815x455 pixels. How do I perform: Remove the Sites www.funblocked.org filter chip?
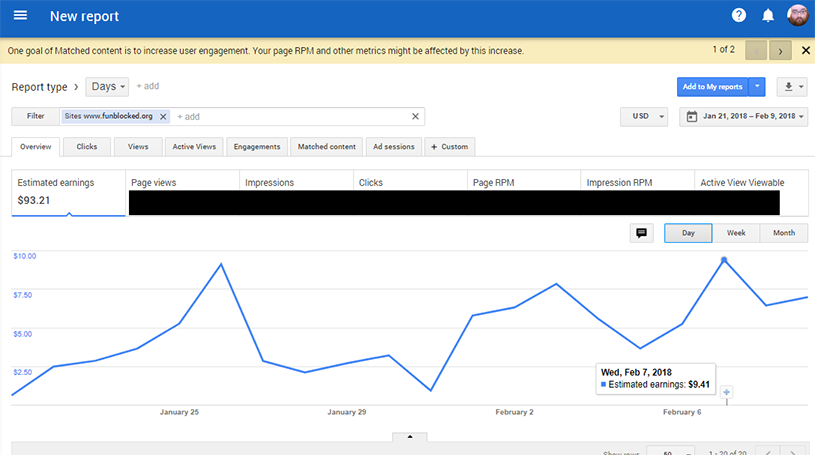click(x=163, y=116)
